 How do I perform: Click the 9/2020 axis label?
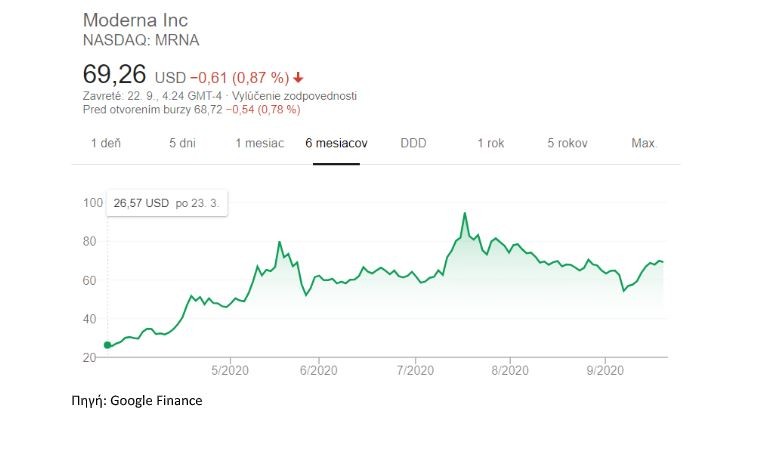tap(605, 370)
